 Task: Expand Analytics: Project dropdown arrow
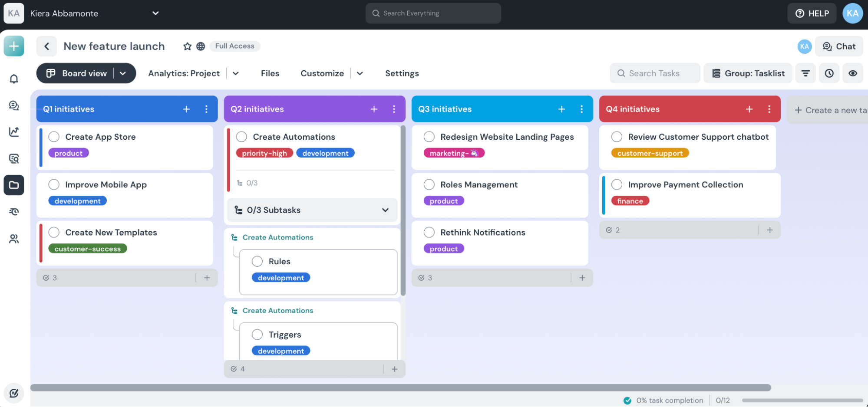point(236,73)
